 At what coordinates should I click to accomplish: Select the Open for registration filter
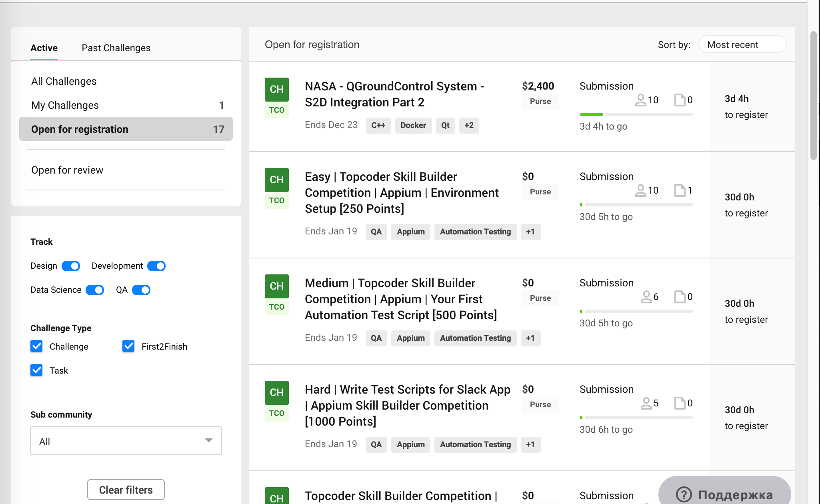[126, 129]
